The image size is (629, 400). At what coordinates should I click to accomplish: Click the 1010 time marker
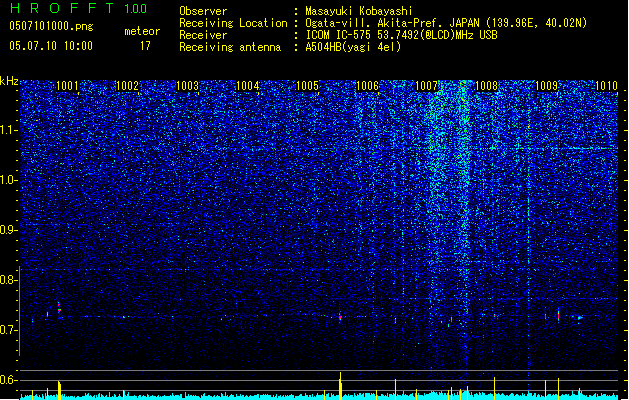[x=606, y=86]
